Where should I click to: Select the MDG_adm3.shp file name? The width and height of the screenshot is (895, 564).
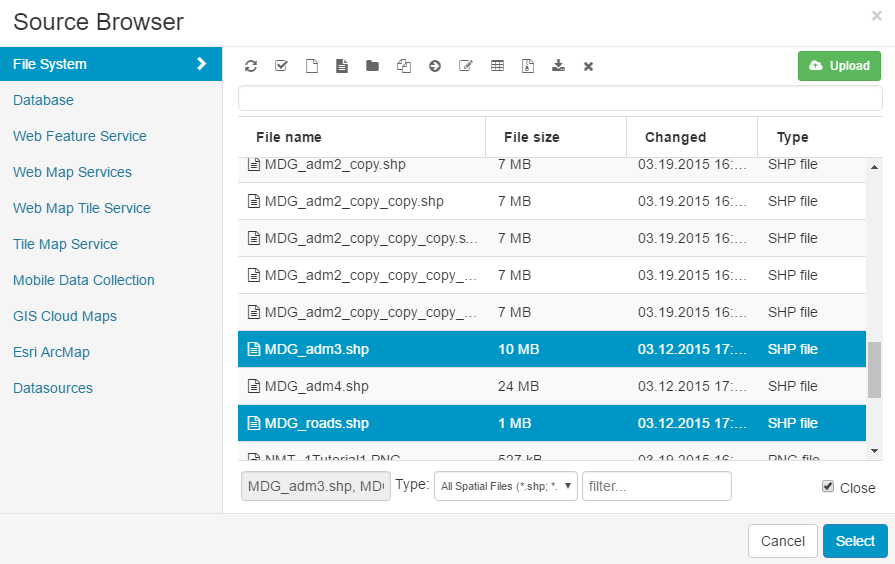(317, 349)
